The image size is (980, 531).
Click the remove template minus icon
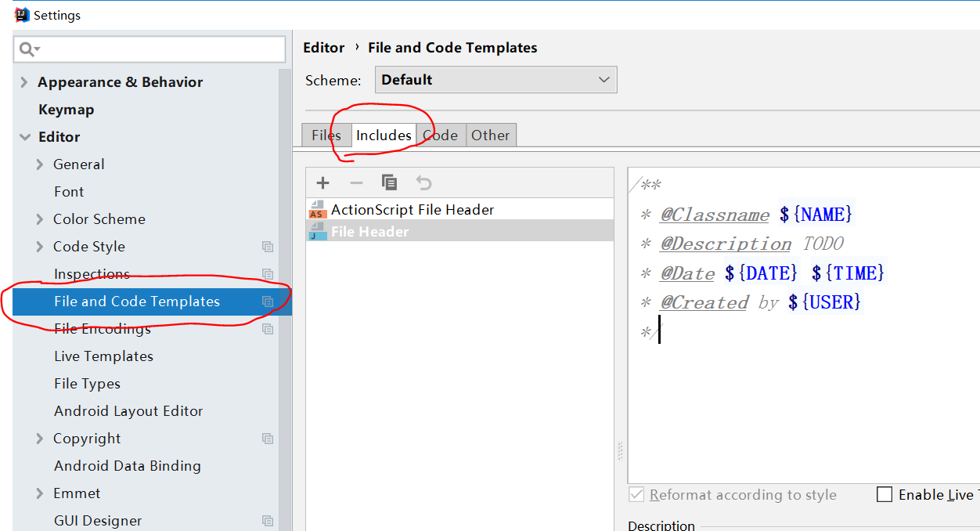356,182
